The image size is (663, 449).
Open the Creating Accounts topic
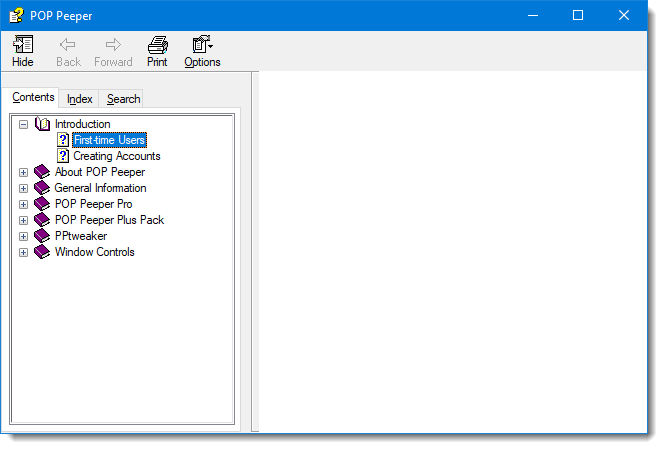tap(117, 156)
